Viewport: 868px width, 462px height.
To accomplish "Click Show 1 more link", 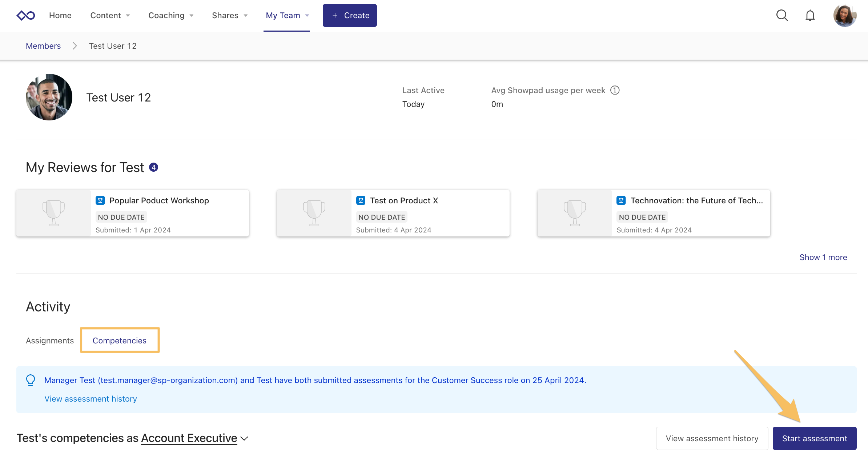I will [823, 257].
